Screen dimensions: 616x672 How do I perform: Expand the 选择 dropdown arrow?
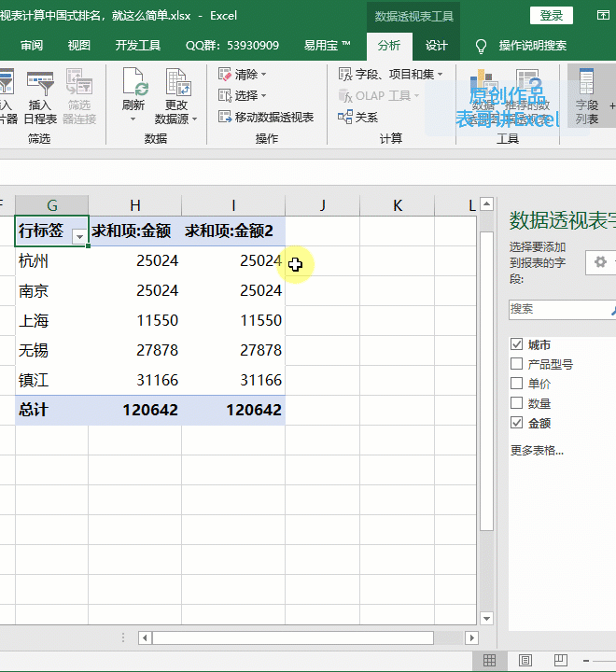click(x=263, y=95)
